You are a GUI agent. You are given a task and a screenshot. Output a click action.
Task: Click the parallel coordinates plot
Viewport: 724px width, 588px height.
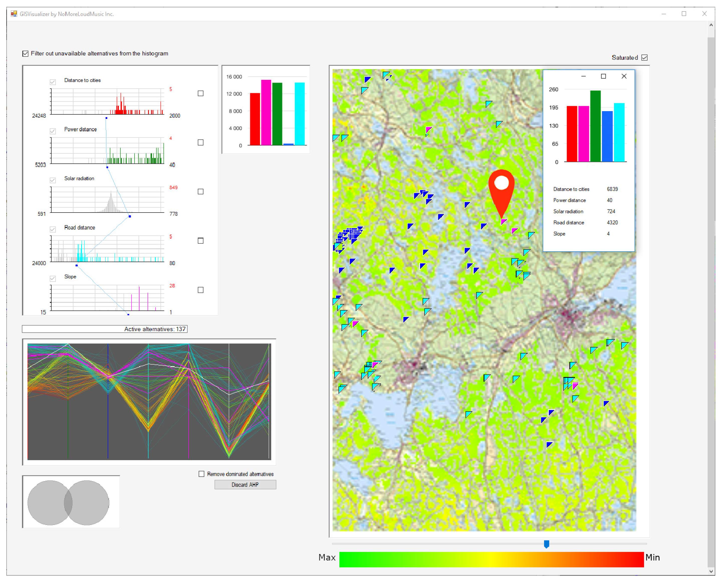[149, 402]
